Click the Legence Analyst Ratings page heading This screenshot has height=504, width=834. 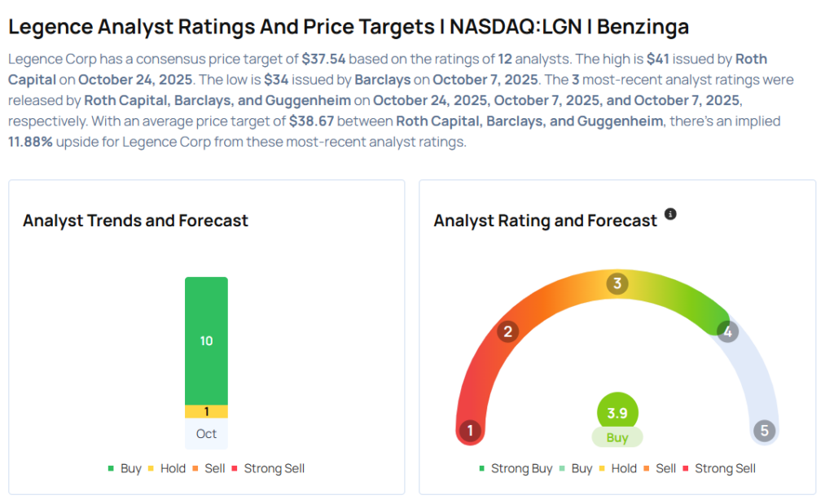(x=349, y=26)
